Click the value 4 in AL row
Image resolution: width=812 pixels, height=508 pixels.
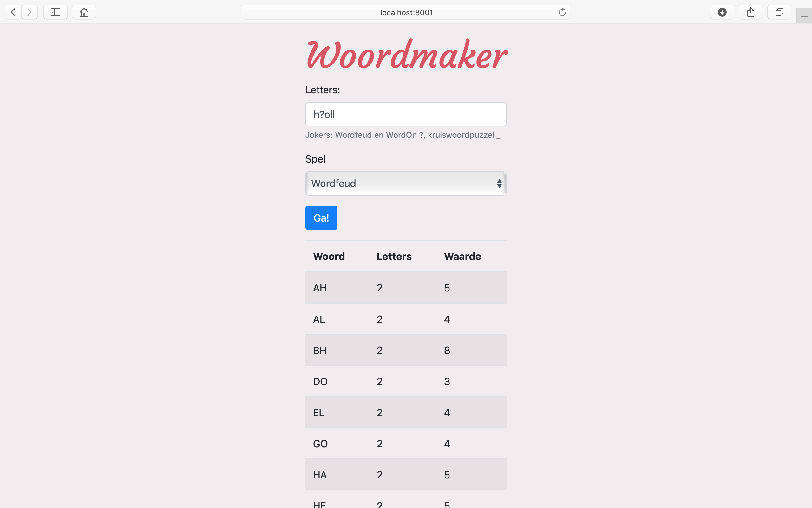[447, 319]
